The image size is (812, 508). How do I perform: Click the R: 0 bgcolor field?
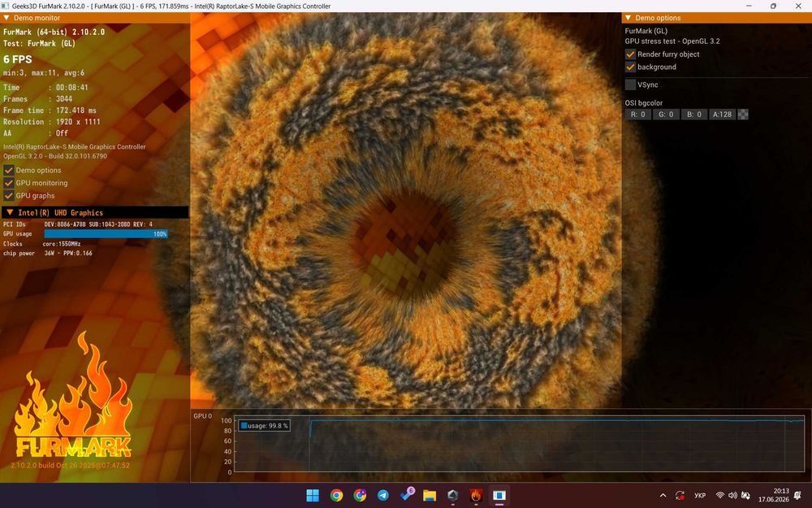(638, 115)
